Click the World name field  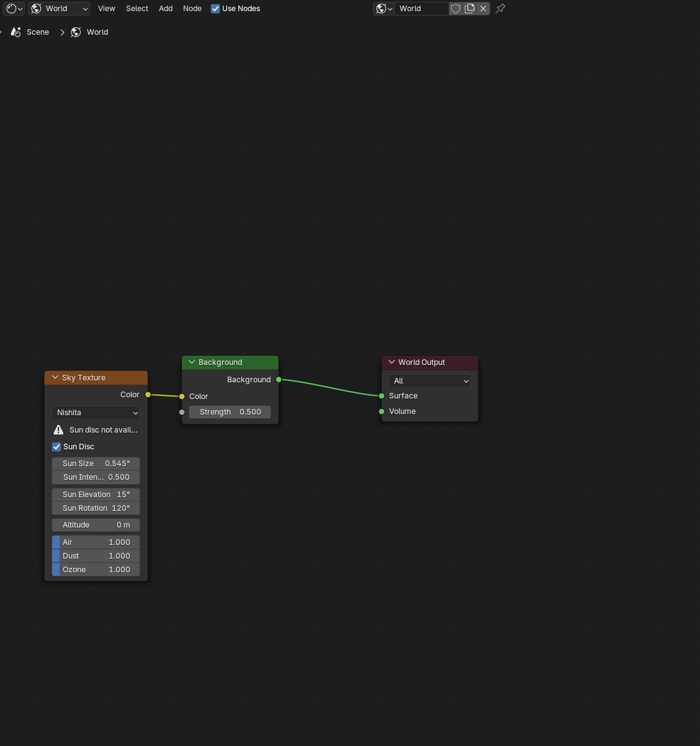(x=421, y=9)
